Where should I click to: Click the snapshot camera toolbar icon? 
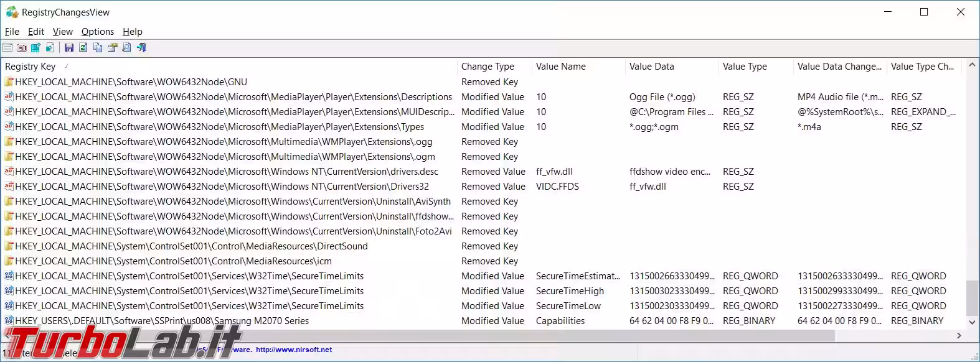22,48
